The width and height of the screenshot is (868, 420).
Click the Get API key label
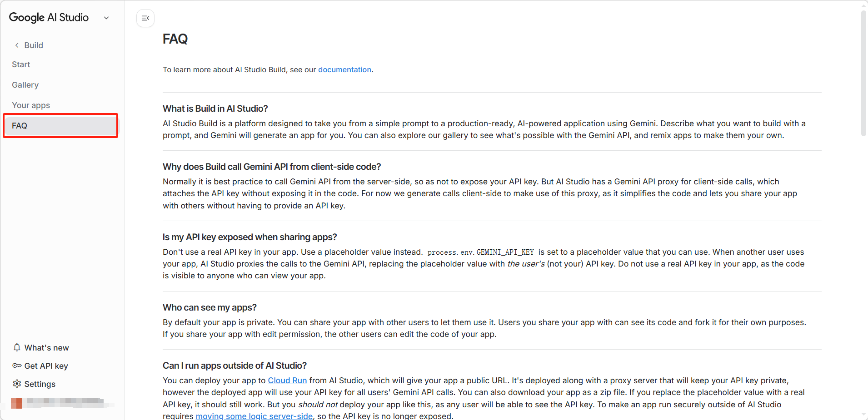pos(46,366)
